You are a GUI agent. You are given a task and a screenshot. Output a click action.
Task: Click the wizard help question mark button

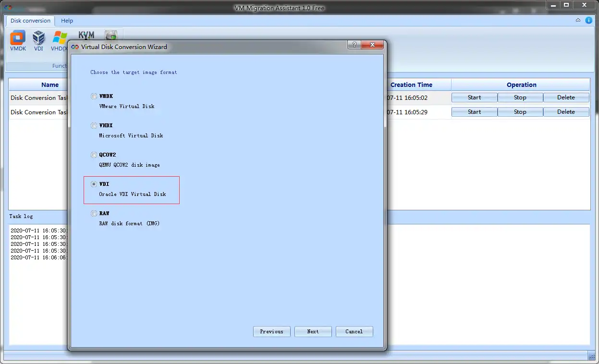coord(354,45)
